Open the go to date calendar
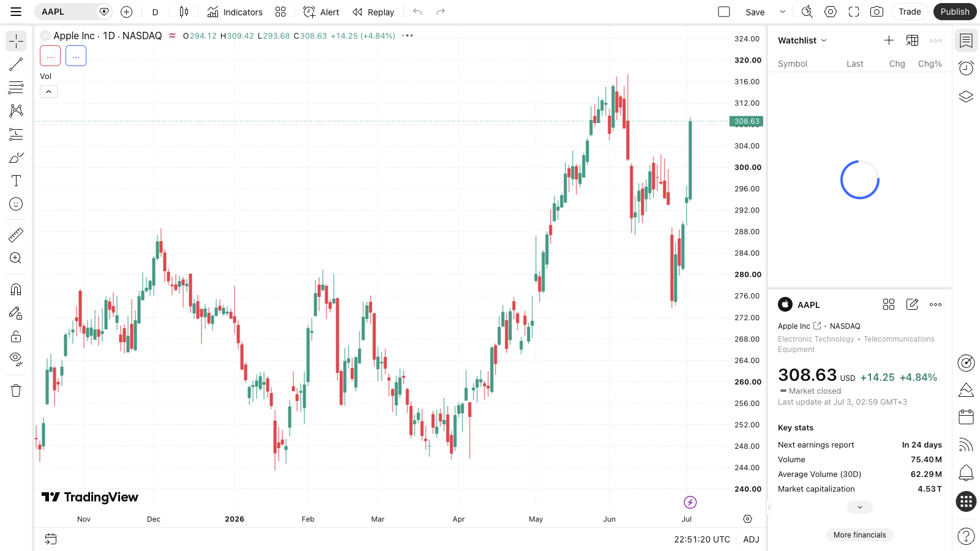This screenshot has width=980, height=551. [x=51, y=539]
